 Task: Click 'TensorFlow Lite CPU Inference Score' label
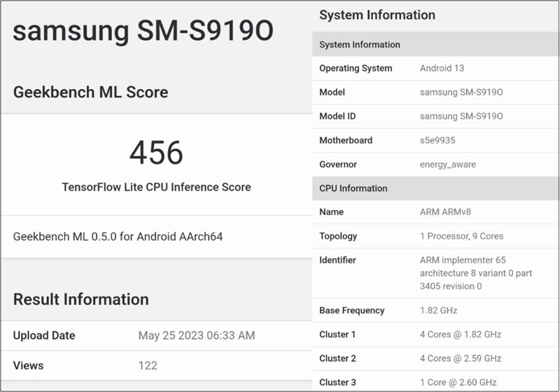click(x=156, y=187)
